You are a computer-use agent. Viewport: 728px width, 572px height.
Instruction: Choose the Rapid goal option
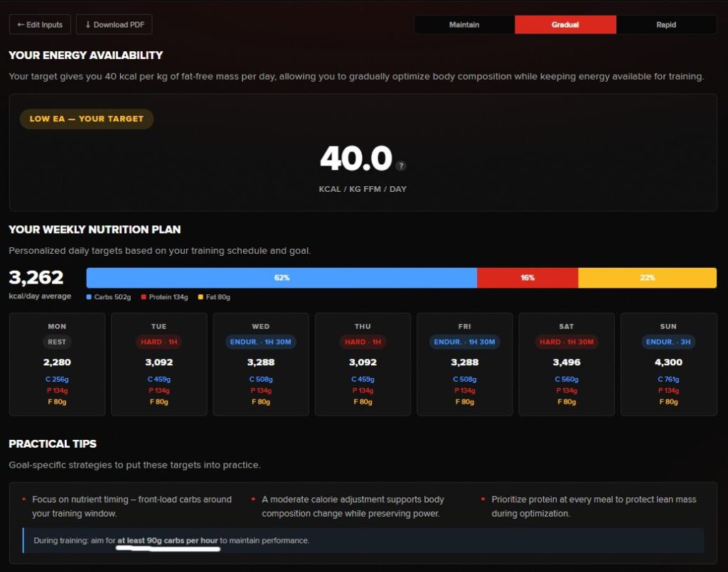click(666, 25)
